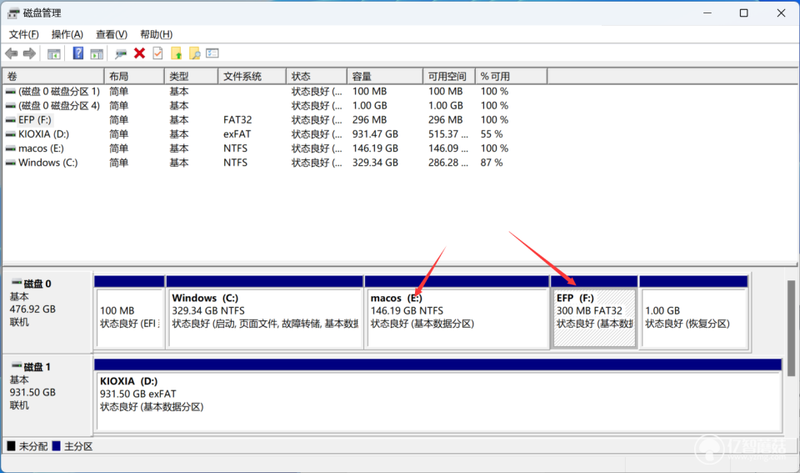Select the KIOXIA (D:) volume row
Viewport: 800px width, 473px height.
(x=255, y=134)
